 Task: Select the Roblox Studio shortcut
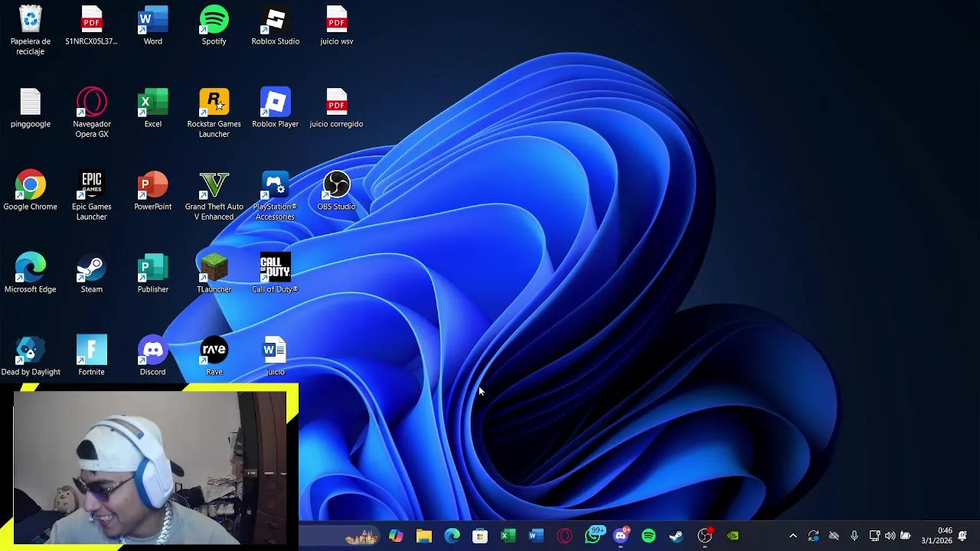click(276, 24)
